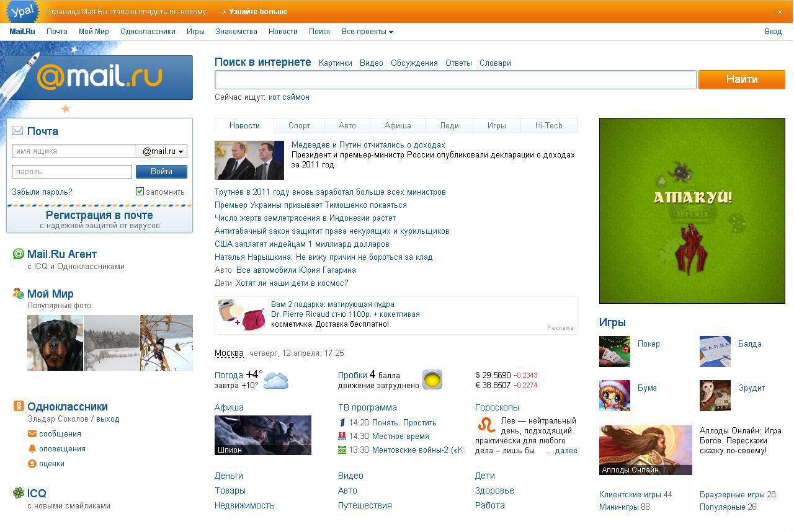Open the Игры news tab
This screenshot has width=794, height=532.
[497, 125]
